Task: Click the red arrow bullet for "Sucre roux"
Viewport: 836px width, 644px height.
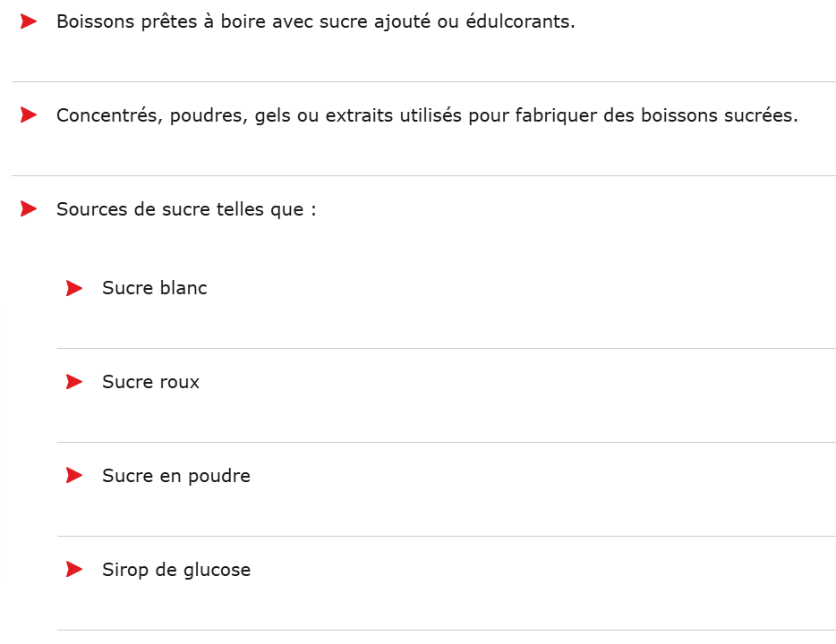Action: [x=74, y=382]
